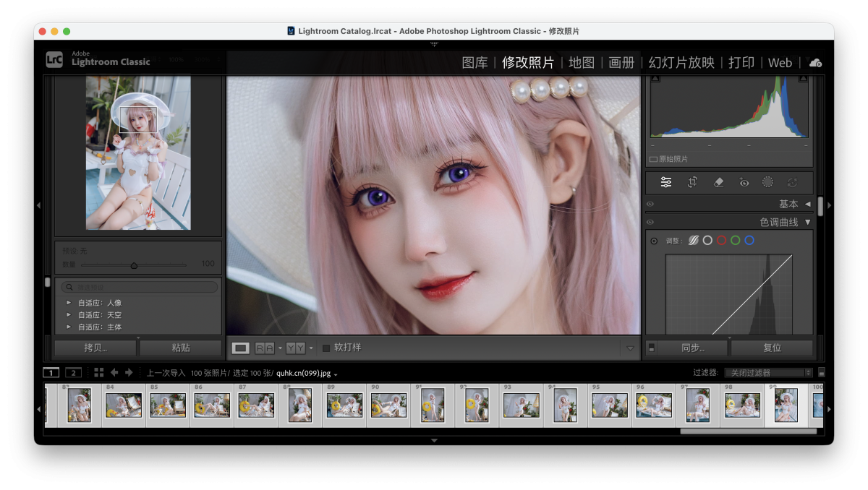Image resolution: width=868 pixels, height=490 pixels.
Task: Switch to 修改照片 module
Action: [x=528, y=62]
